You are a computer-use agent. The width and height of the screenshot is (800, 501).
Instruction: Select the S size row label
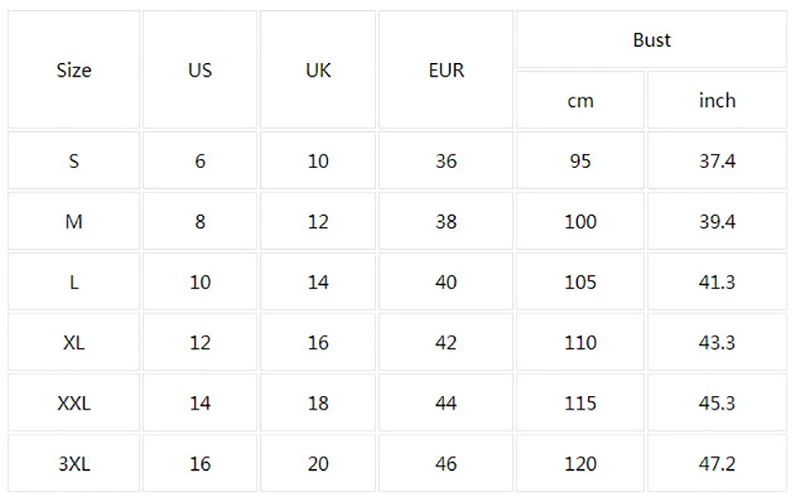(x=74, y=161)
